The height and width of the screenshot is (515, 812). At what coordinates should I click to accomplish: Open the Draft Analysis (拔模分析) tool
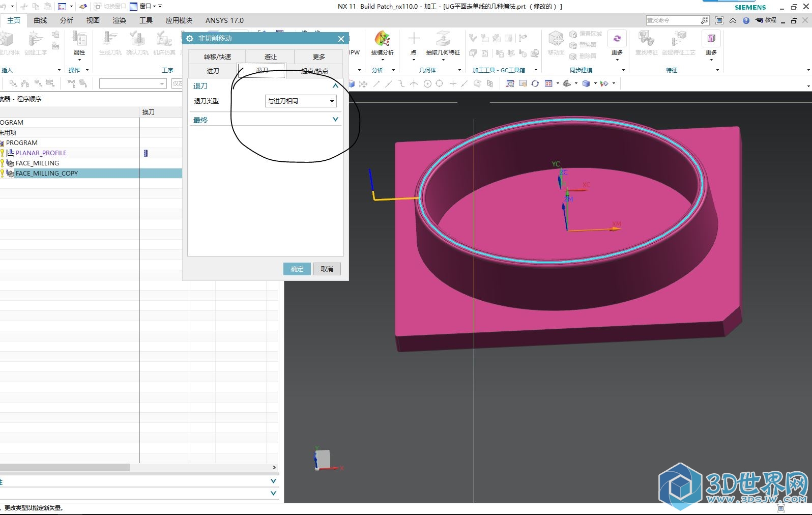(382, 39)
